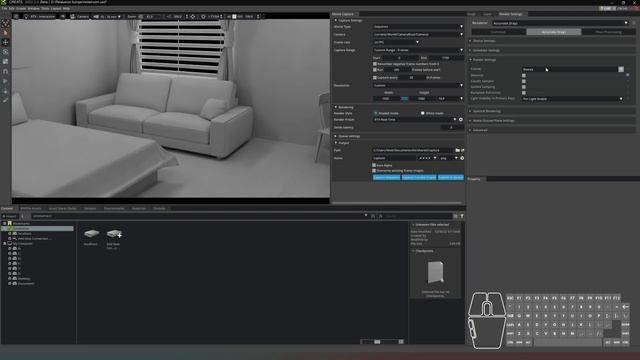This screenshot has width=640, height=360.
Task: Click the back arrow in Content browser
Action: pyautogui.click(x=22, y=216)
